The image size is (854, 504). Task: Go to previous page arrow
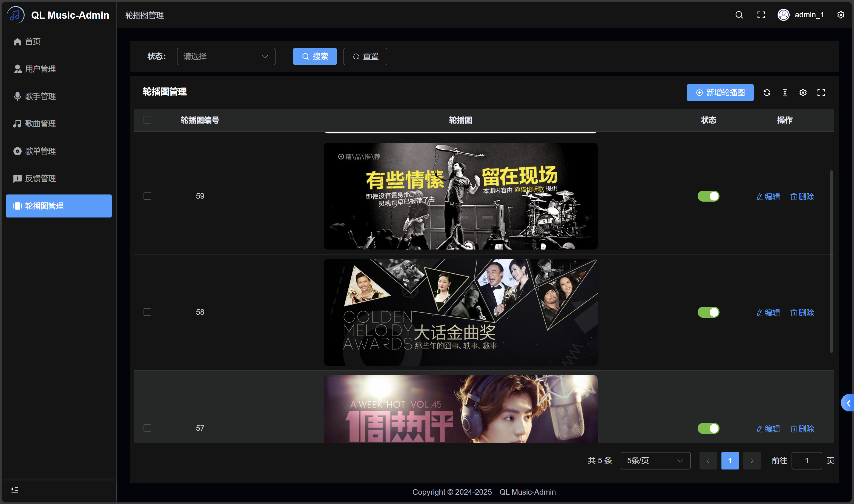708,460
